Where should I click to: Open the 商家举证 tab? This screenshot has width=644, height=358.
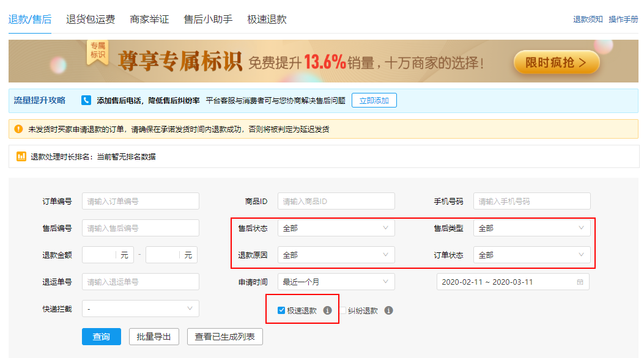click(149, 20)
